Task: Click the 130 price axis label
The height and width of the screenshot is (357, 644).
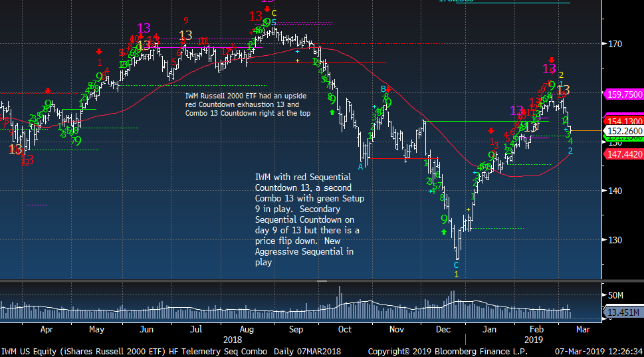Action: point(615,240)
